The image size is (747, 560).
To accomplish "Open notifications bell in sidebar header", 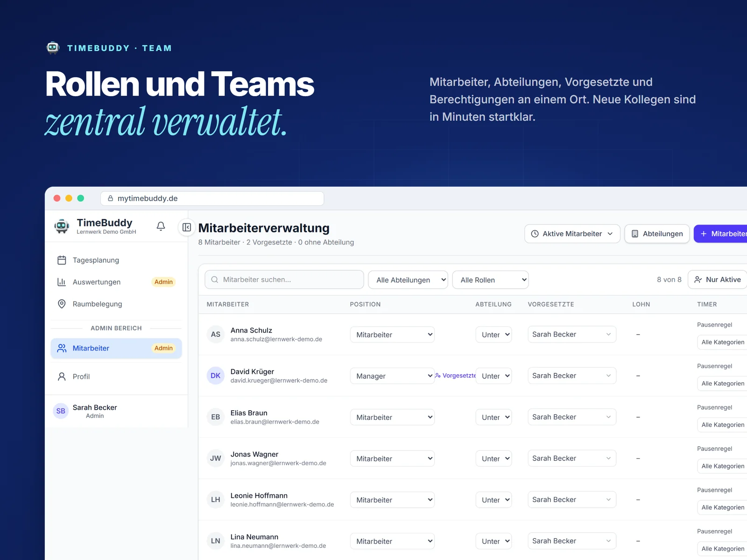I will (161, 226).
